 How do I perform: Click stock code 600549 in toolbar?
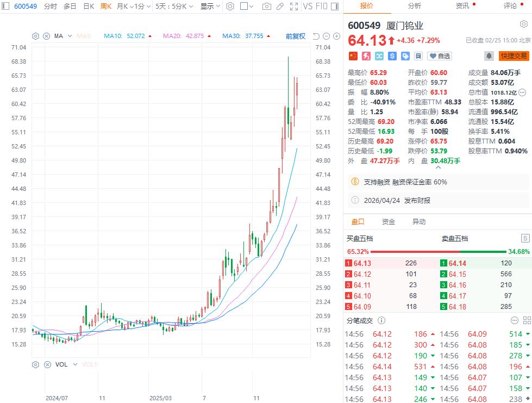(x=26, y=6)
